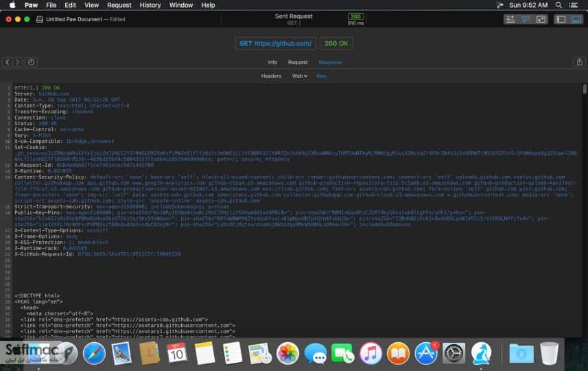Open the Help menu
The height and width of the screenshot is (371, 588).
[x=208, y=5]
